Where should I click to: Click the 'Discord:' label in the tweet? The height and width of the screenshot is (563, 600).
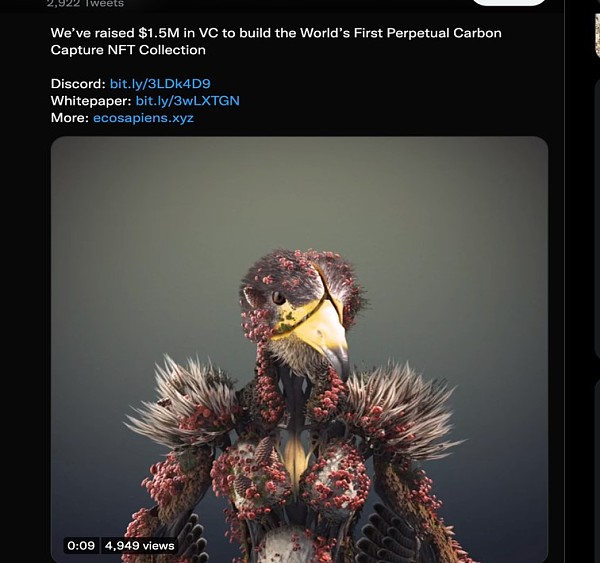pos(78,84)
